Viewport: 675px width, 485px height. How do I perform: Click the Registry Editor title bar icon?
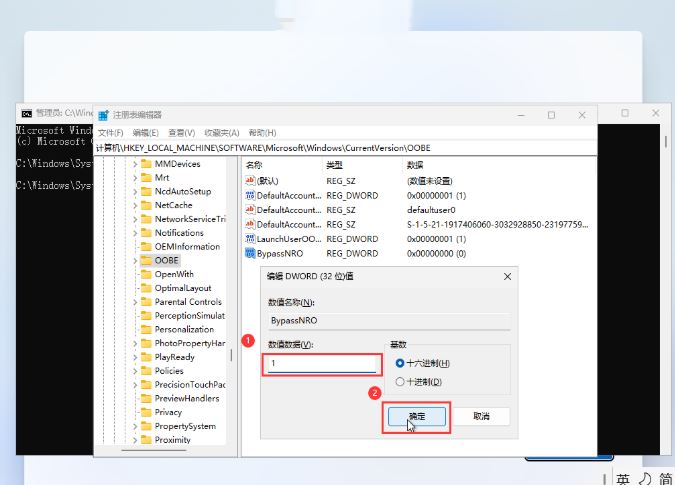click(104, 115)
